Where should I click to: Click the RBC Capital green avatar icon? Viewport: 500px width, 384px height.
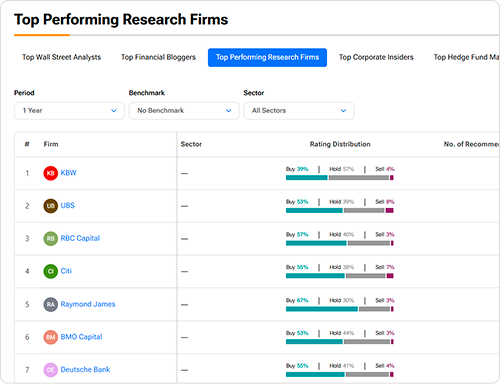pos(50,238)
